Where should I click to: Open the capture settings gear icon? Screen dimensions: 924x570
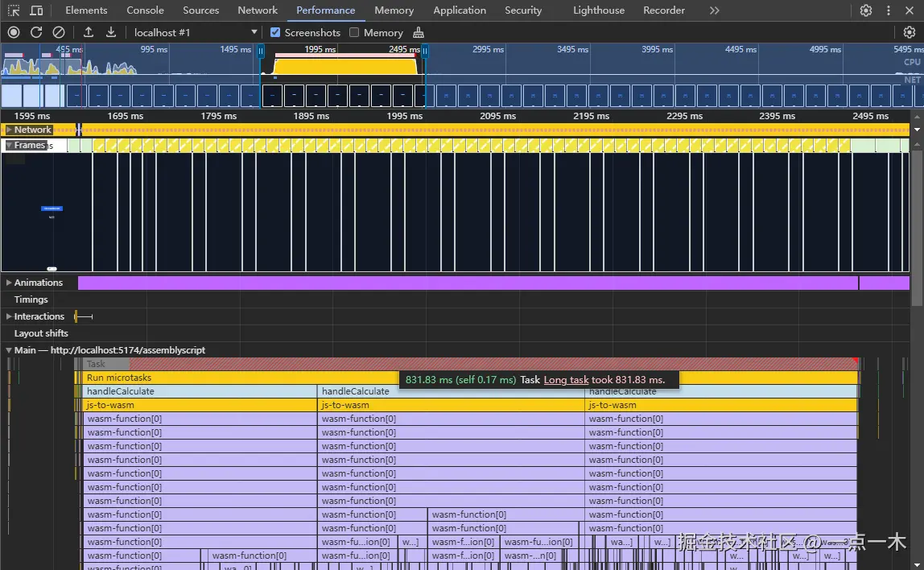pyautogui.click(x=909, y=32)
